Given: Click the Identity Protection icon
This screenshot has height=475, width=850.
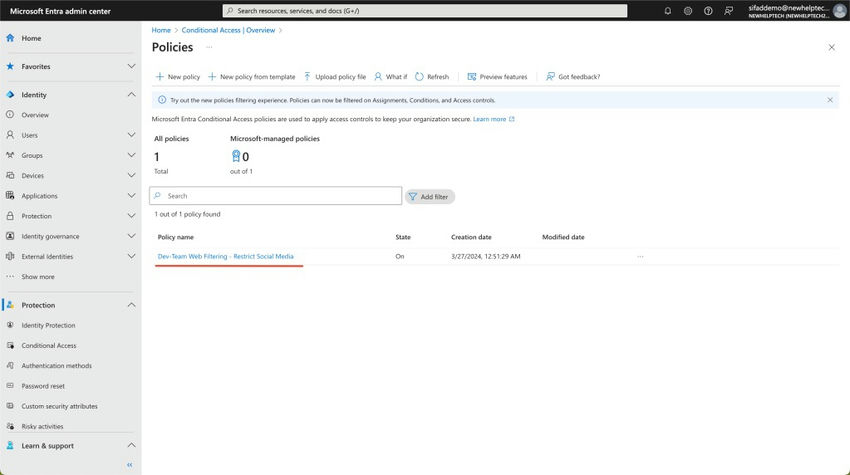Looking at the screenshot, I should tap(10, 325).
